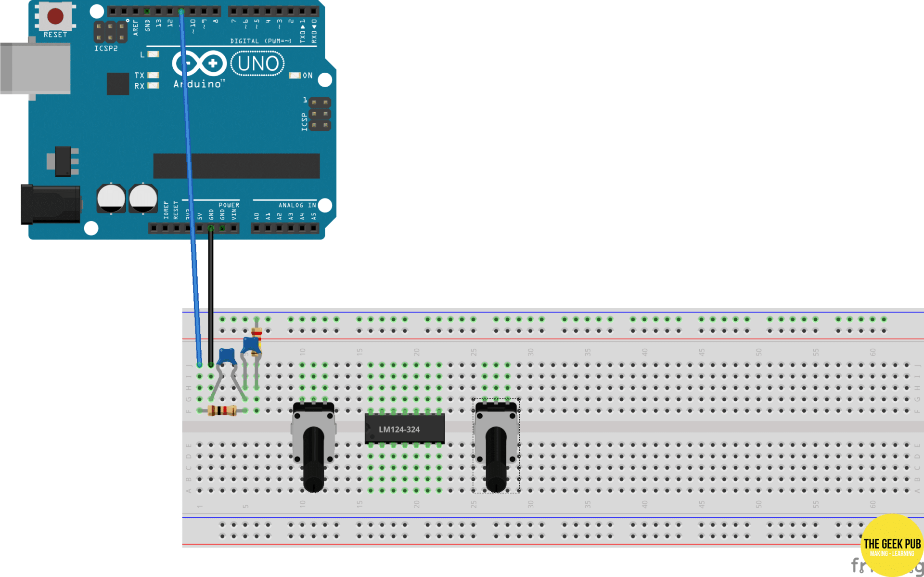Select the black DC power jack
The image size is (924, 577).
coord(51,204)
